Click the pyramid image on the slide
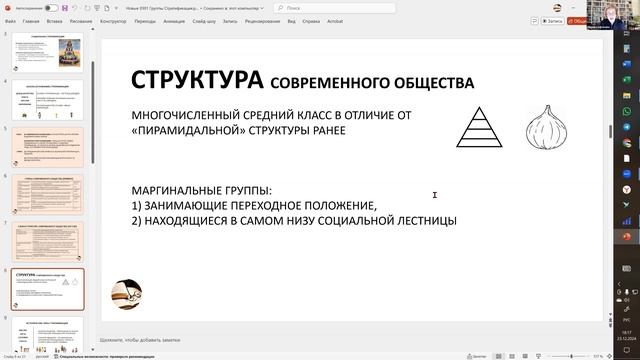This screenshot has width=640, height=360. [479, 127]
